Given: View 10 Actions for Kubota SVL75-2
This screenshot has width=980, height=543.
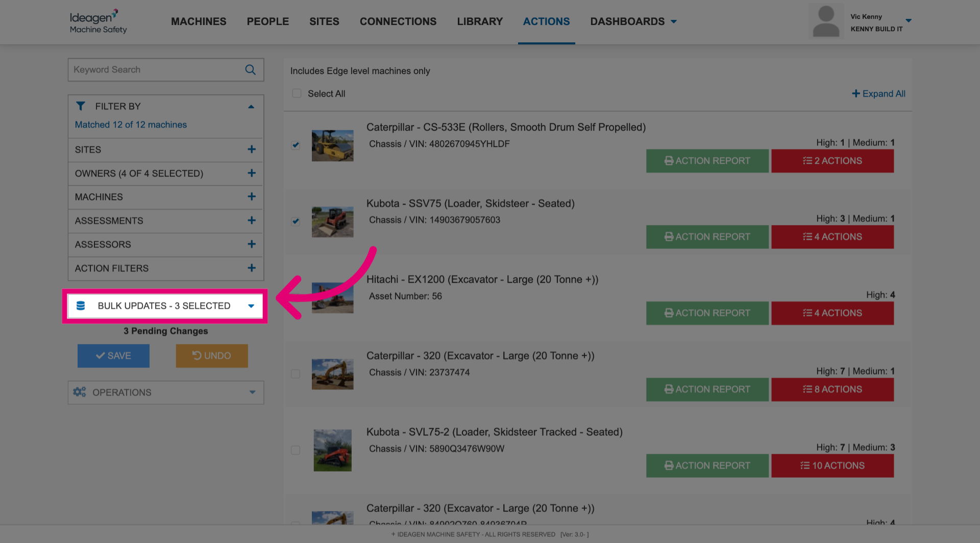Looking at the screenshot, I should (832, 466).
